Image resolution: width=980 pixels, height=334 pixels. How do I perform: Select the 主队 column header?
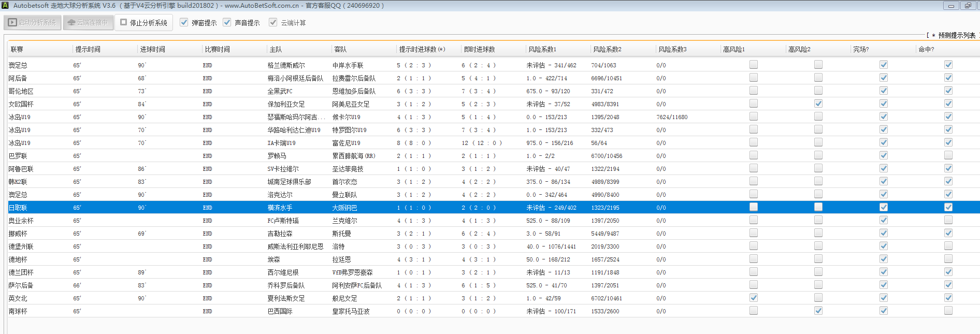(x=276, y=49)
